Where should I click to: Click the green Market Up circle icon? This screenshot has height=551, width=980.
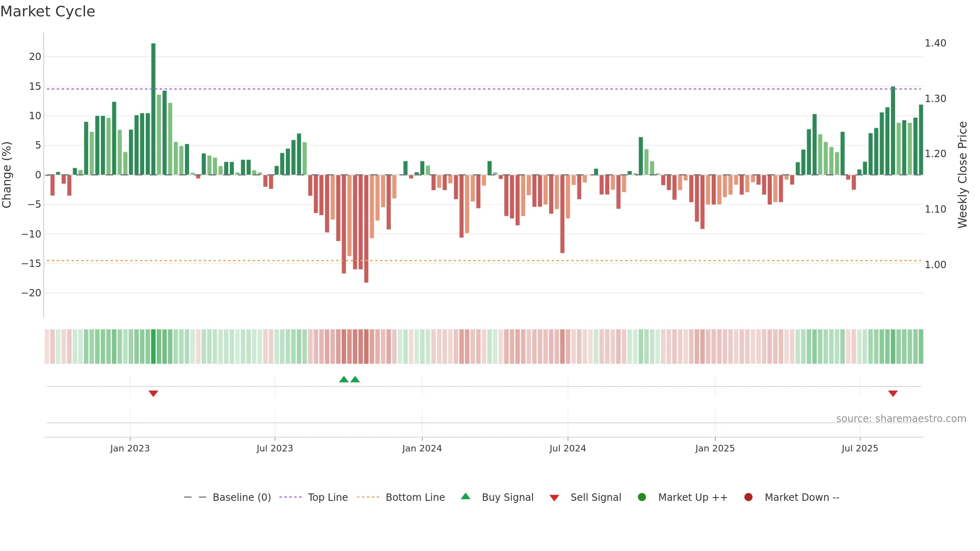coord(642,497)
